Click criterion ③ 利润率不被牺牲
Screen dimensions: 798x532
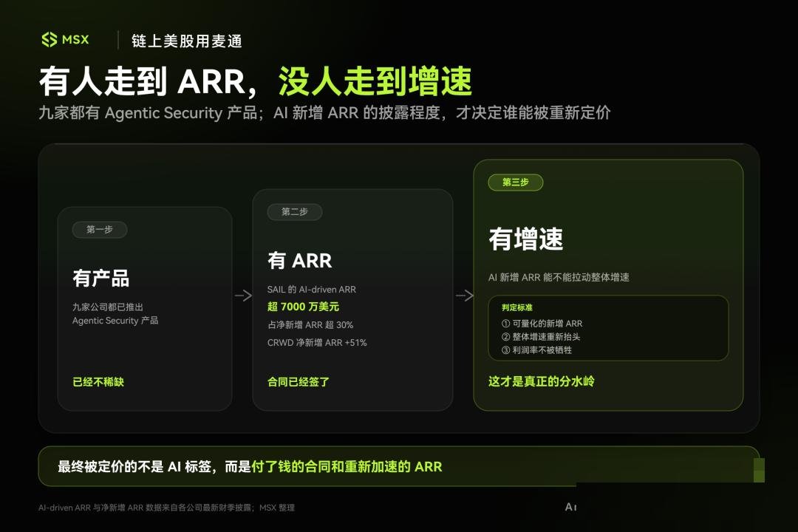[x=537, y=349]
